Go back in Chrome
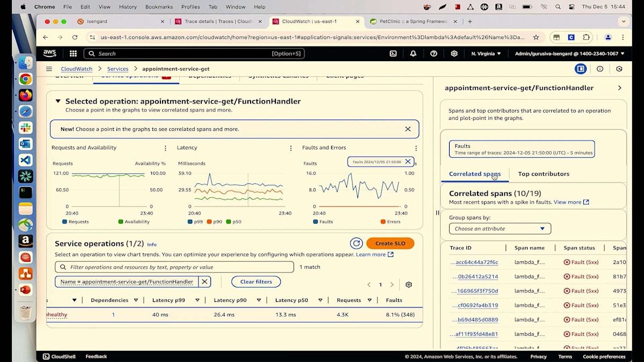 (45, 38)
